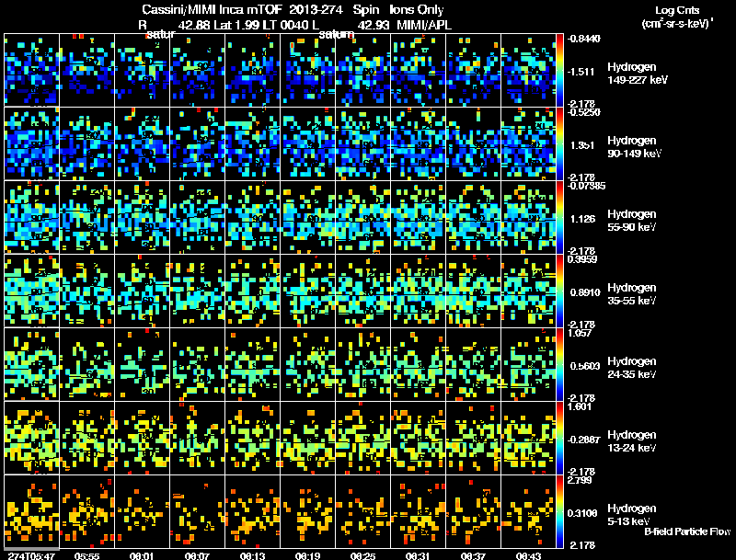Screen dimensions: 736x560
Task: Click the '-1.511' color scale value
Action: 581,72
